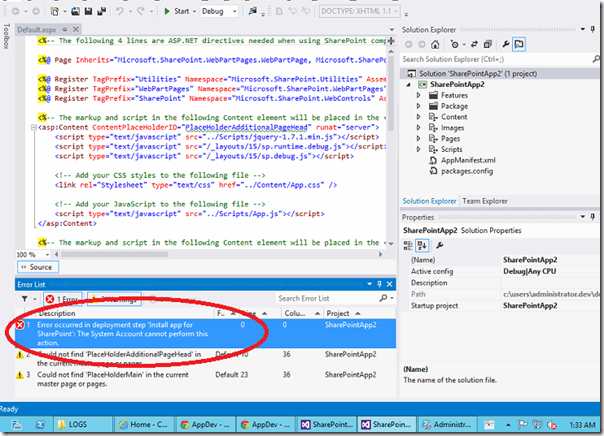The height and width of the screenshot is (436, 604).
Task: Click the Open File toolbar icon
Action: point(76,12)
